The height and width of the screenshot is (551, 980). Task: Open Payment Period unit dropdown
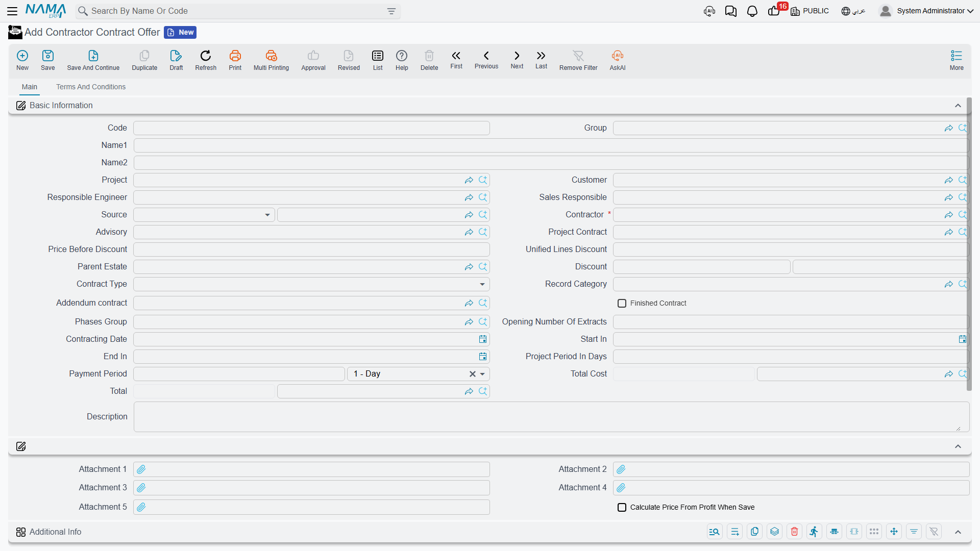tap(482, 374)
